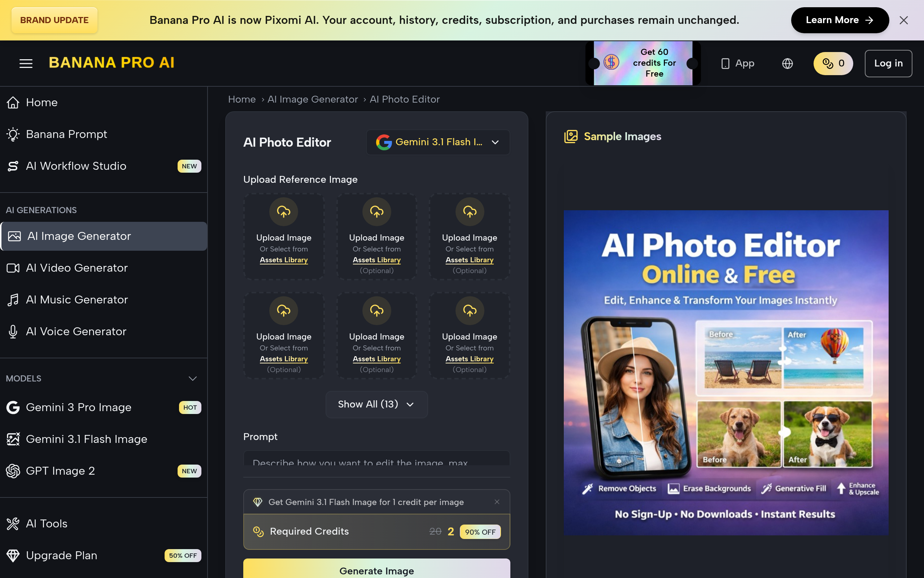Click the NEW badge on AI Workflow Studio
Screen dimensions: 924x578
click(x=189, y=166)
